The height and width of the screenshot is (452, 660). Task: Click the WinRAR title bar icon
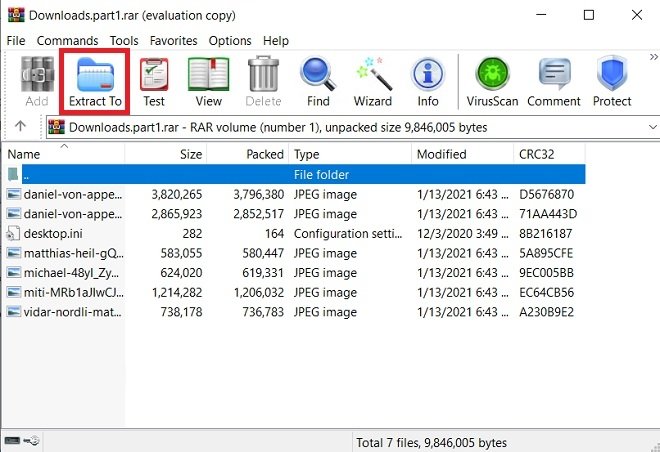(16, 15)
